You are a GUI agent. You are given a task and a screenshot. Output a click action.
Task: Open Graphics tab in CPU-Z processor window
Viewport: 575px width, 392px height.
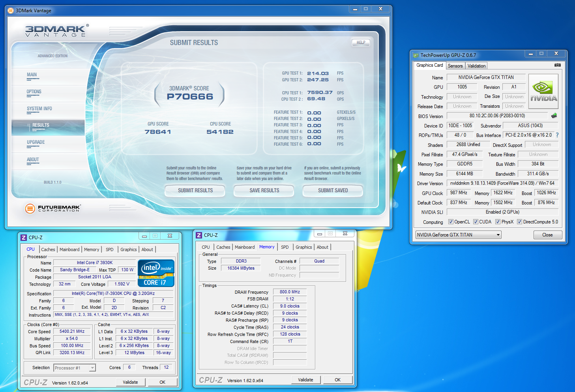129,249
